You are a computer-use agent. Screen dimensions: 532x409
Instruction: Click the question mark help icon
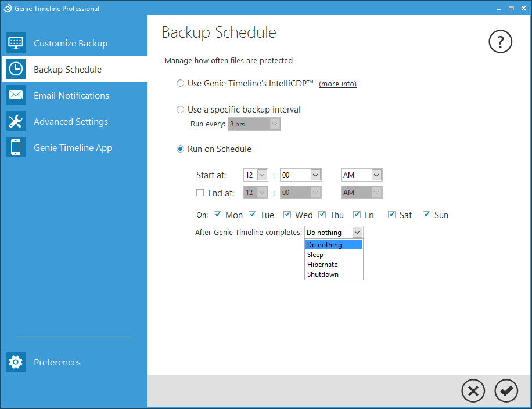point(500,42)
